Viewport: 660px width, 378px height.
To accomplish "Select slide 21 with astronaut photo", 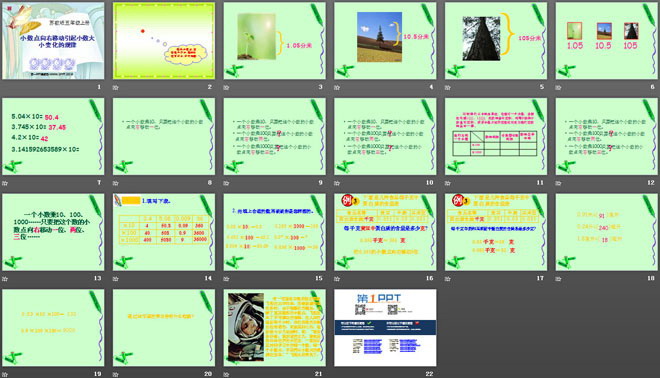I will tap(274, 327).
